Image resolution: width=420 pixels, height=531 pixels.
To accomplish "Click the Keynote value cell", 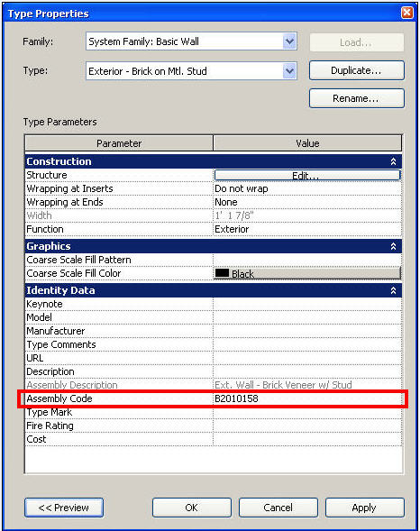I will point(307,304).
